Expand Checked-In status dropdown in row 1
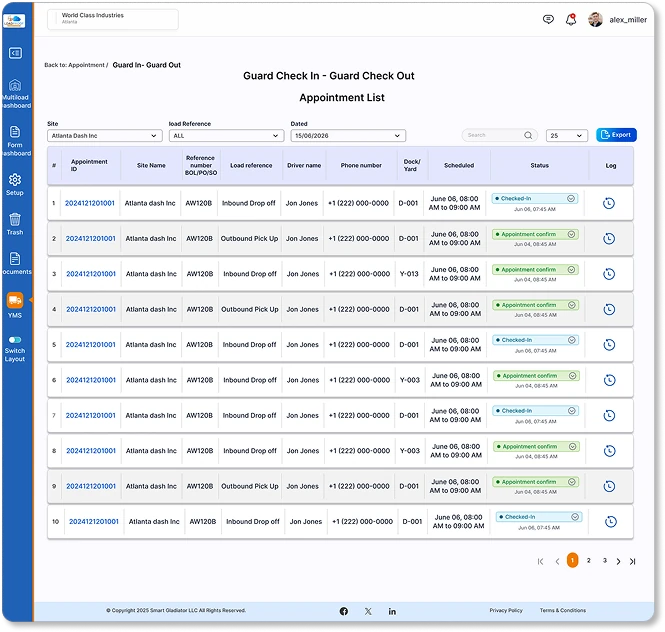This screenshot has width=665, height=632. point(571,199)
